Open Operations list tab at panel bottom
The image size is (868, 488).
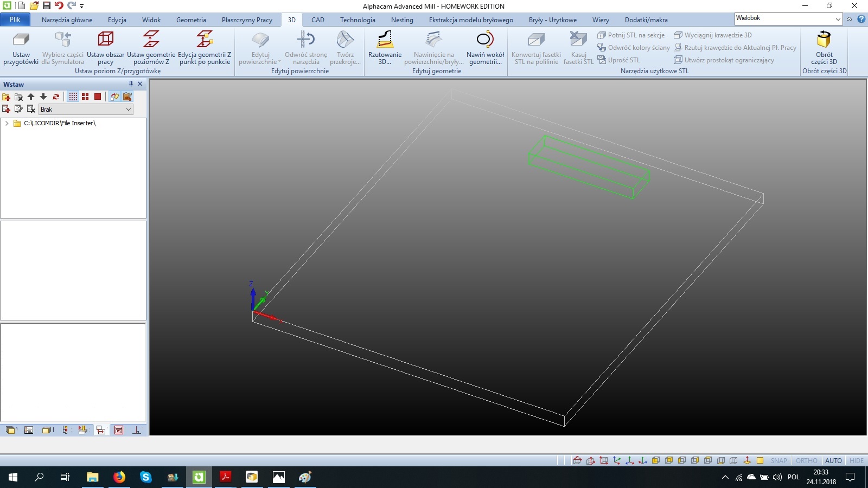[29, 430]
